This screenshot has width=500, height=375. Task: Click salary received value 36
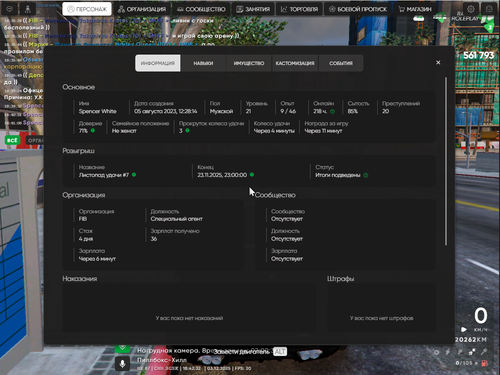tap(154, 239)
